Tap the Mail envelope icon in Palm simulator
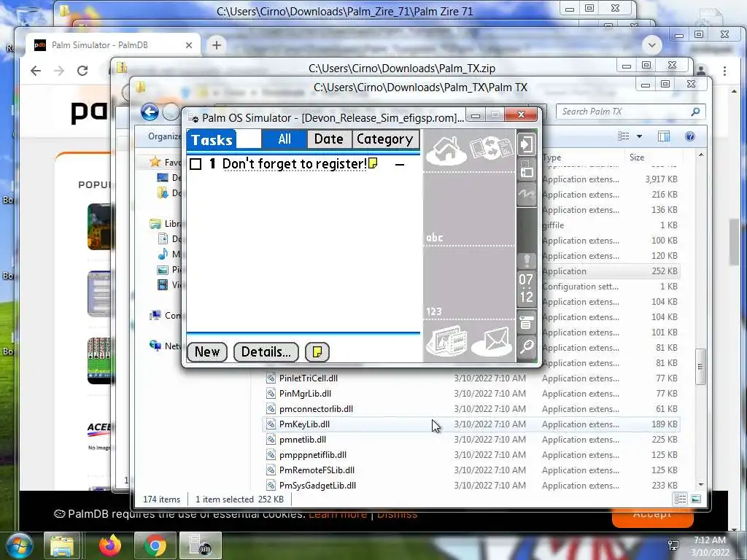The image size is (747, 560). click(x=492, y=341)
